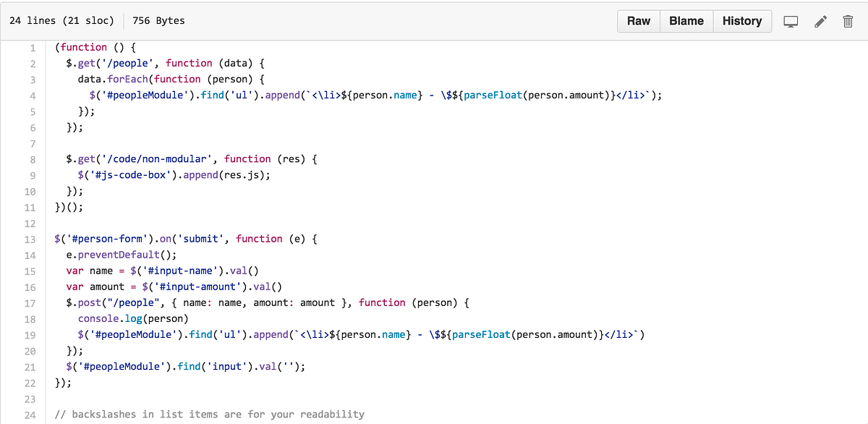Select line number 4
Viewport: 868px width, 424px height.
pos(33,95)
